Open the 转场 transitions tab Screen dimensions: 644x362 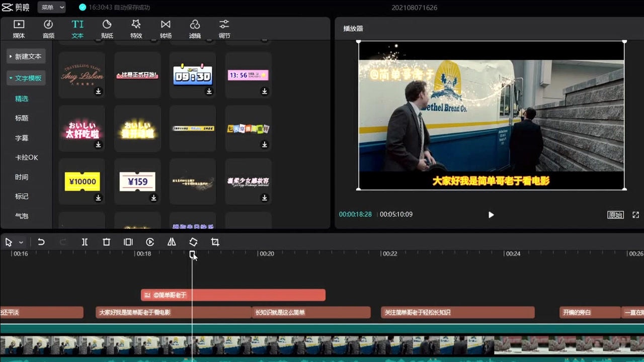click(x=166, y=29)
